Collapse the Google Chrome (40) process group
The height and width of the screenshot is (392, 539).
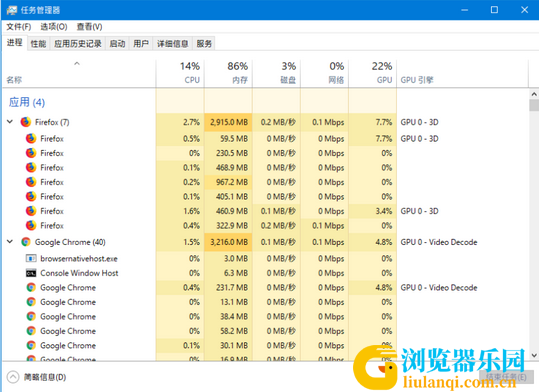(x=10, y=242)
